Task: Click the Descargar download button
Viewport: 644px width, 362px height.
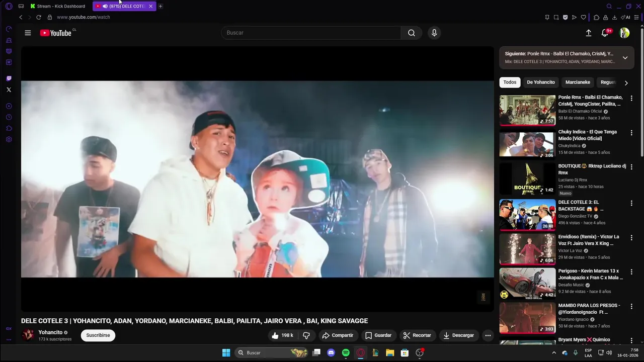Action: [x=458, y=335]
